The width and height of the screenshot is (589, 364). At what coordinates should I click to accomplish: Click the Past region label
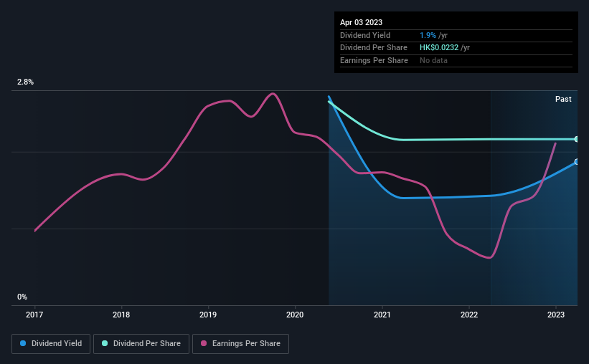click(563, 99)
